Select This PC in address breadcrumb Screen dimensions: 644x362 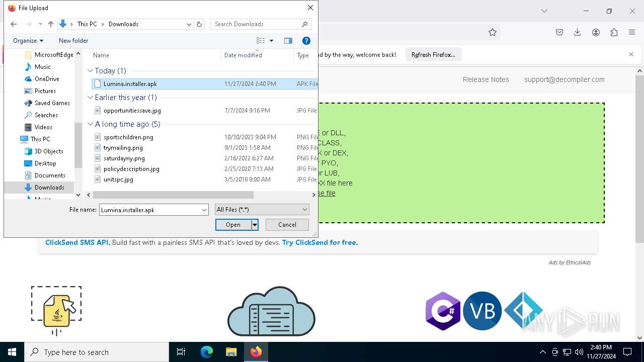coord(87,24)
